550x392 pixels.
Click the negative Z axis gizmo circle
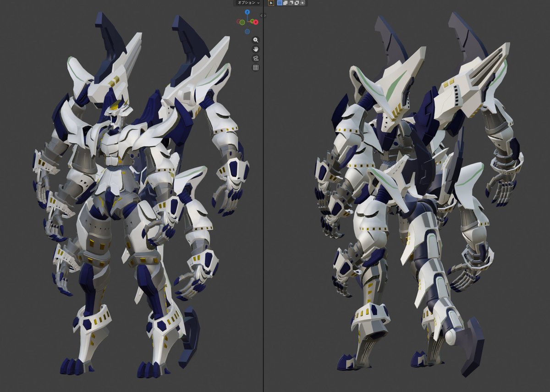point(247,32)
